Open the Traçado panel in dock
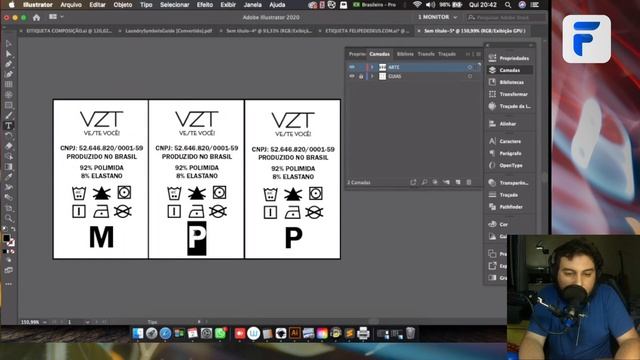640x360 pixels. tap(510, 195)
